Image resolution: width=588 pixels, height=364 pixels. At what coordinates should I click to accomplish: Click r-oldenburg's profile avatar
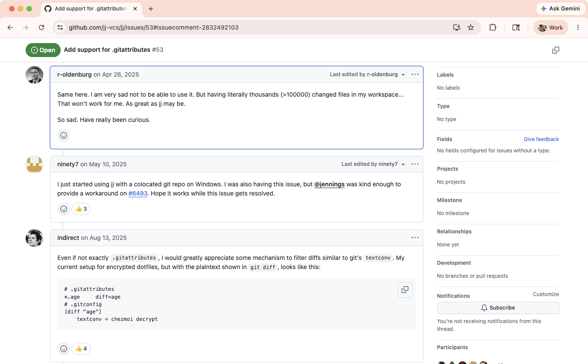coord(34,75)
